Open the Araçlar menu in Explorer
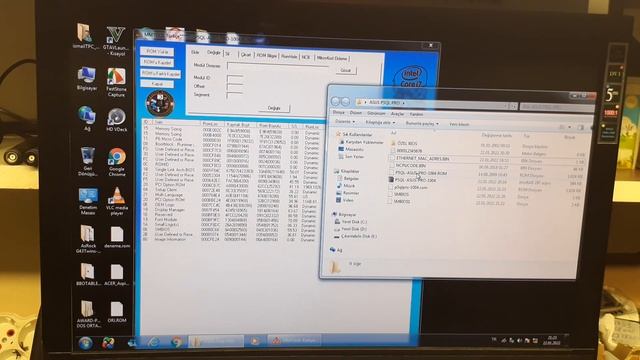Viewport: 640px width, 360px height. pos(397,114)
